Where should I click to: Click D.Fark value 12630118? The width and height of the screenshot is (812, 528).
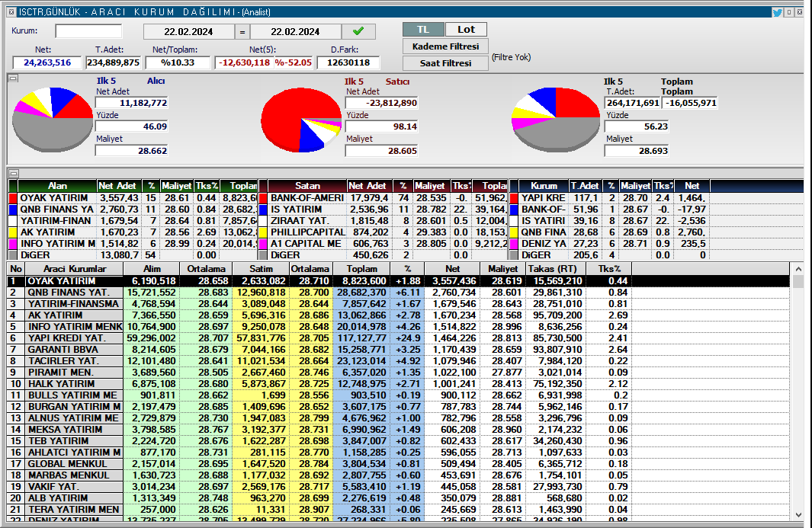[x=348, y=62]
